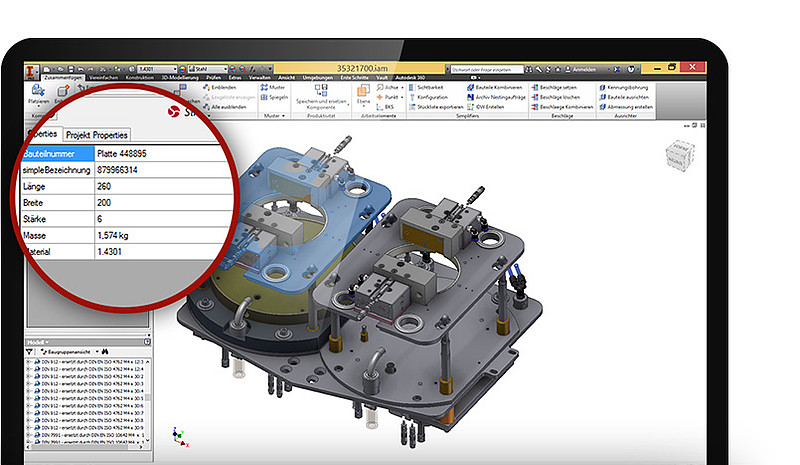Expand DIN 912 row ending 30:9

(29, 428)
